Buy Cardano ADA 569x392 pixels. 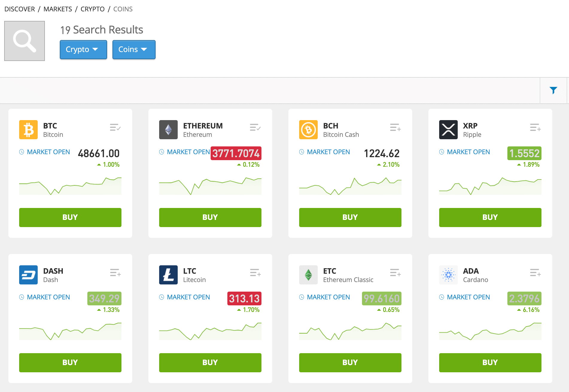tap(490, 362)
